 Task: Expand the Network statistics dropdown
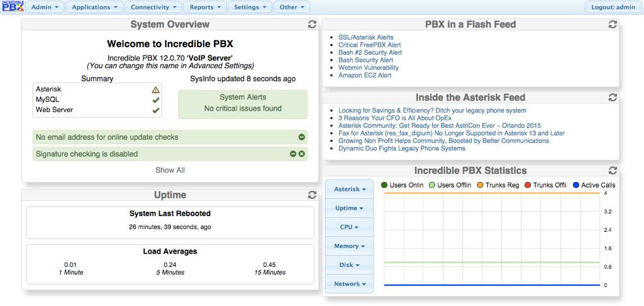click(350, 284)
